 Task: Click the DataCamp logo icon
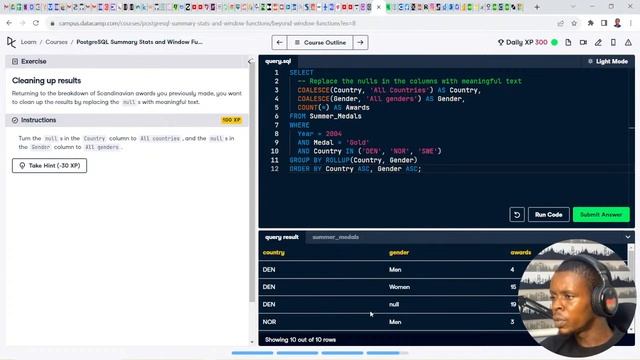tap(11, 42)
